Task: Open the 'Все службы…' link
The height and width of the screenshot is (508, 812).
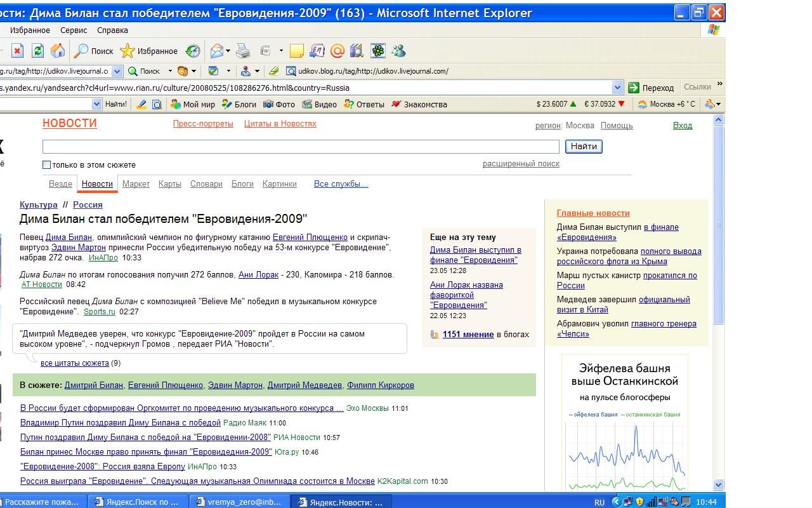Action: 341,184
